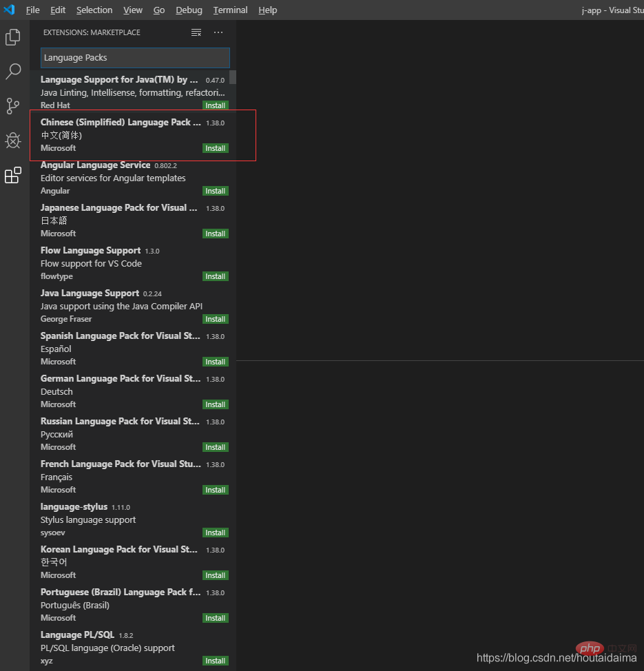The height and width of the screenshot is (671, 644).
Task: Install the Korean Language Pack
Action: pos(215,575)
